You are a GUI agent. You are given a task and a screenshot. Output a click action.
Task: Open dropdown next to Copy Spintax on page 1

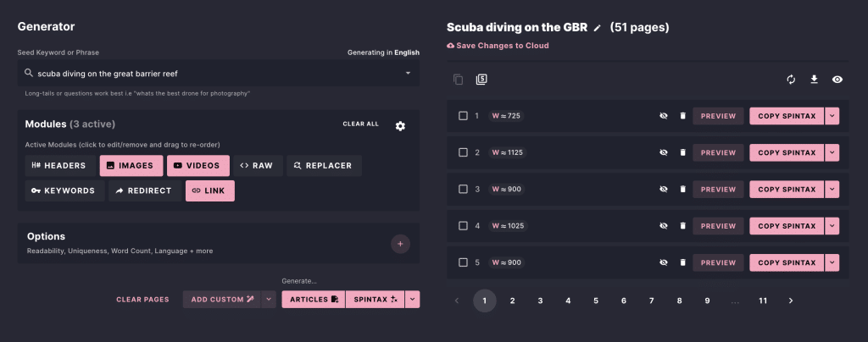click(832, 116)
